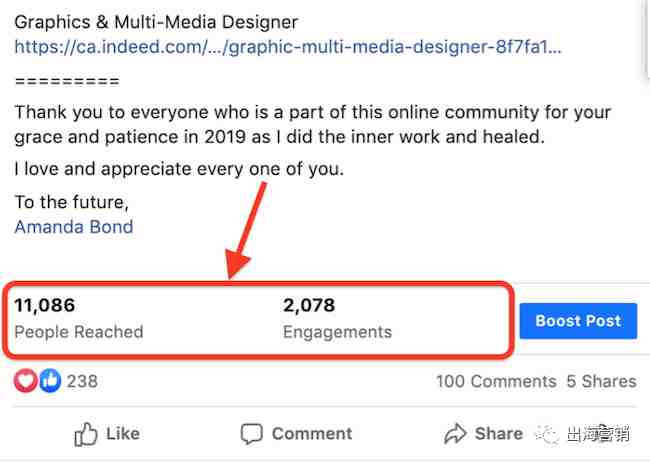Click the People Reached label

(79, 332)
